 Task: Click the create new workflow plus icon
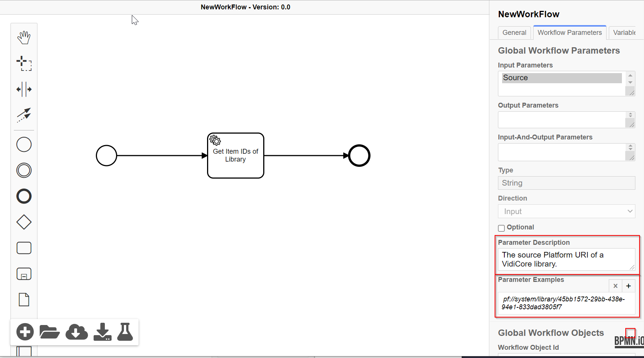tap(25, 332)
